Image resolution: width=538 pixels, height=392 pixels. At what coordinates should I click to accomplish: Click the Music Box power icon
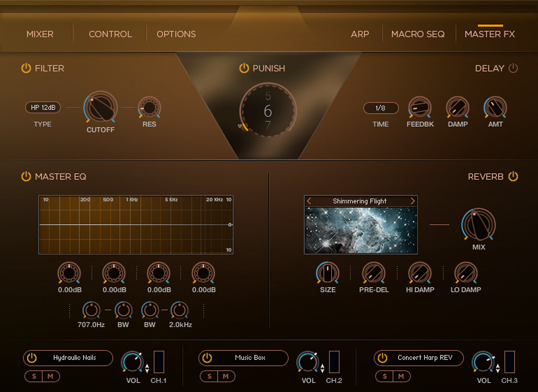207,358
